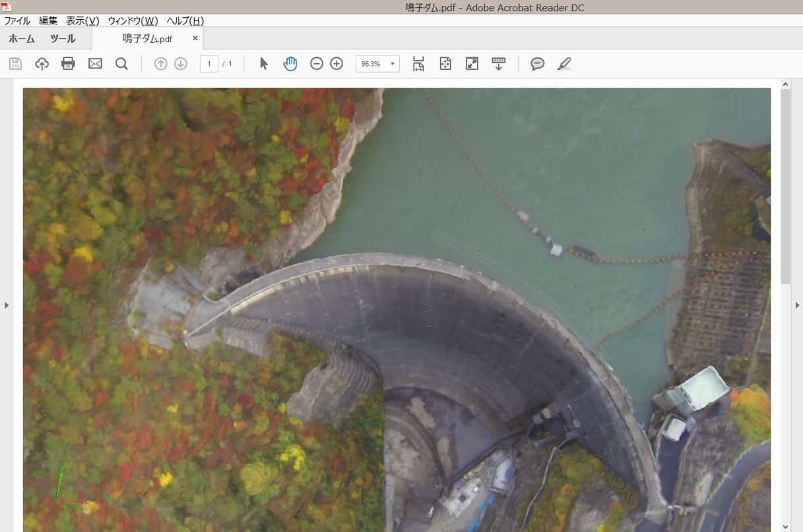Open the ヘルプ(H) menu
This screenshot has width=803, height=532.
point(185,20)
